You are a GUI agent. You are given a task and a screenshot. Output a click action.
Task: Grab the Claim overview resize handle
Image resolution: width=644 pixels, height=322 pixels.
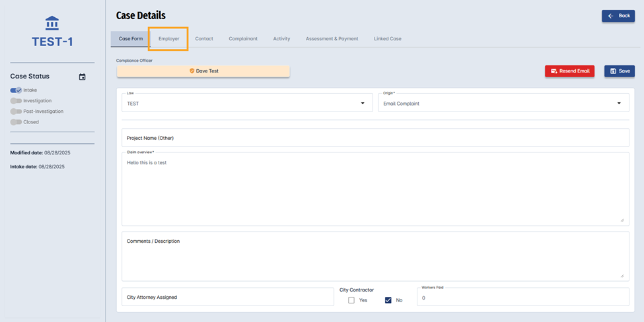[622, 220]
